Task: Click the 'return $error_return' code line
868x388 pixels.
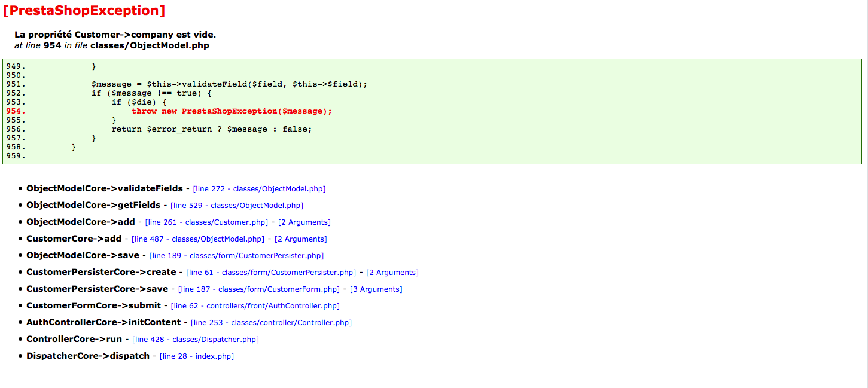Action: (x=212, y=129)
